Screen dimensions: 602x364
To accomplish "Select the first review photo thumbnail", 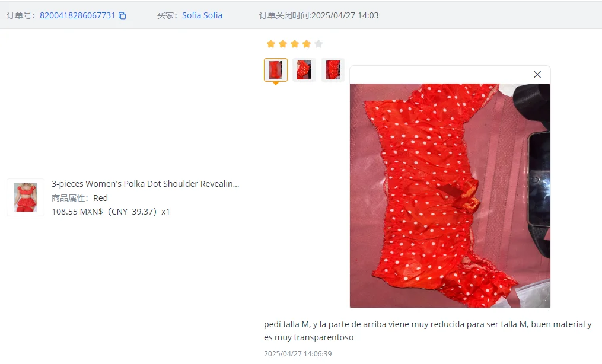I will (276, 70).
